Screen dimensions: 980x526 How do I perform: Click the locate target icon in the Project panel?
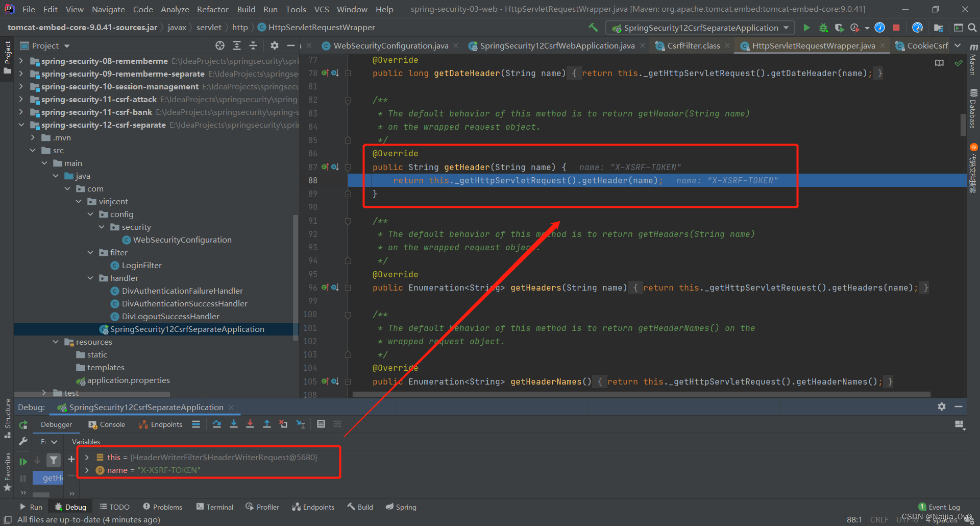tap(220, 45)
